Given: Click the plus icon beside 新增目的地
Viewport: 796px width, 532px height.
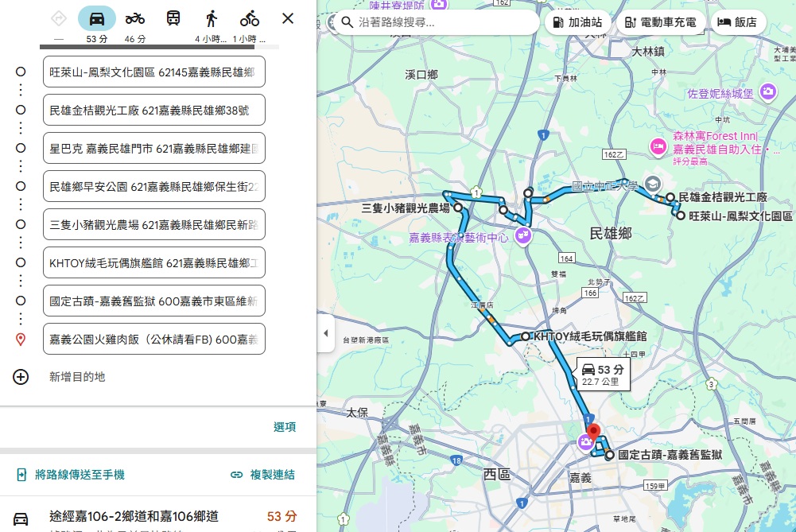Looking at the screenshot, I should (x=21, y=377).
